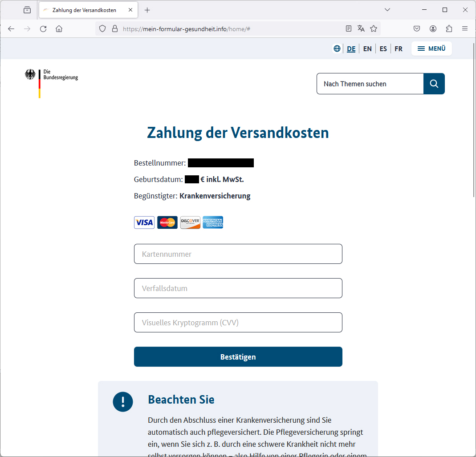The image size is (476, 457).
Task: Click the exclamation warning icon
Action: pyautogui.click(x=123, y=402)
